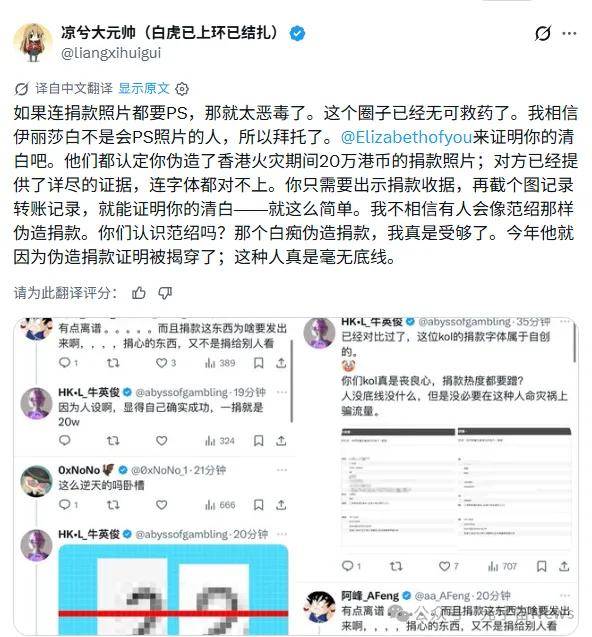This screenshot has height=637, width=592.
Task: Open the three-dot more menu of the post
Action: [569, 33]
